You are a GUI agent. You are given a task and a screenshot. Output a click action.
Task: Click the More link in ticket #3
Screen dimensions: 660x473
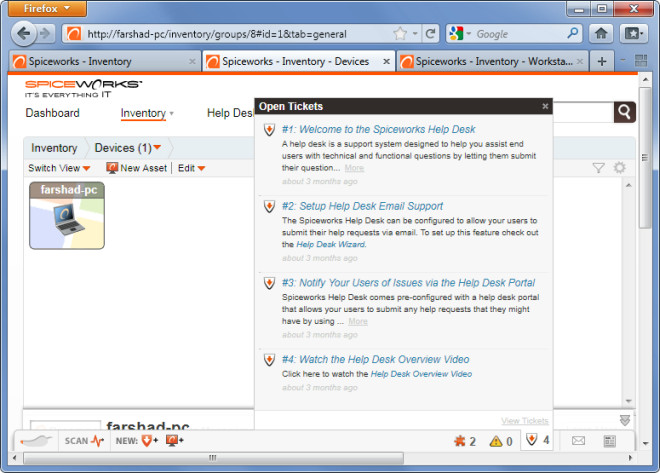point(358,322)
